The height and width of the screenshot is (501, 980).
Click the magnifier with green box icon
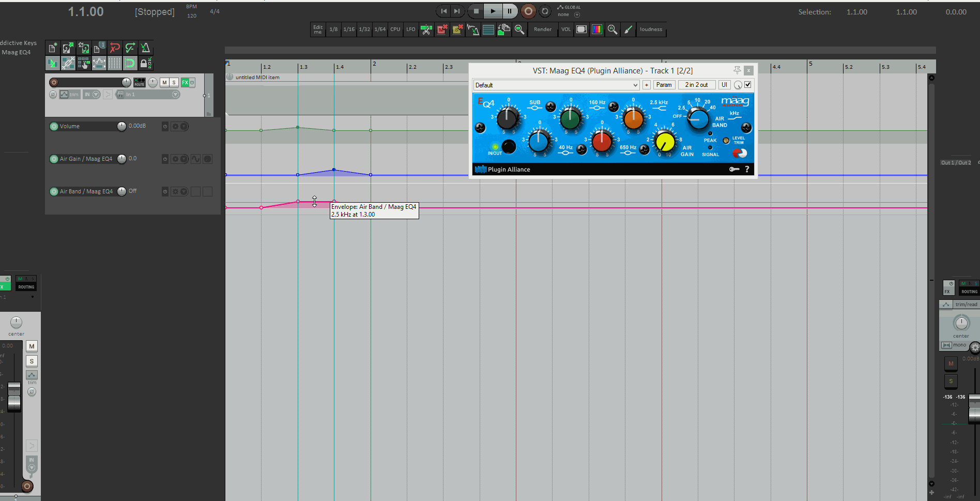tap(519, 29)
